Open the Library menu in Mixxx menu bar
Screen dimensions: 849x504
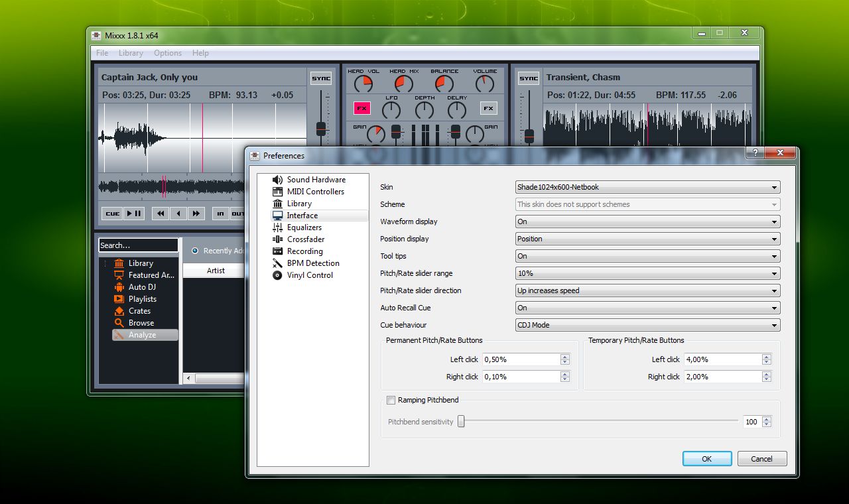click(x=131, y=53)
